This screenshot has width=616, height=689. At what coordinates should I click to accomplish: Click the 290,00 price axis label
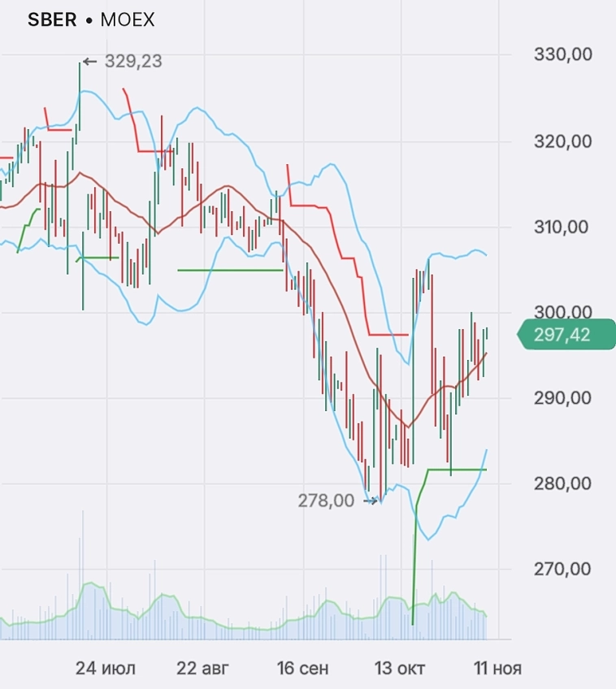(x=562, y=398)
